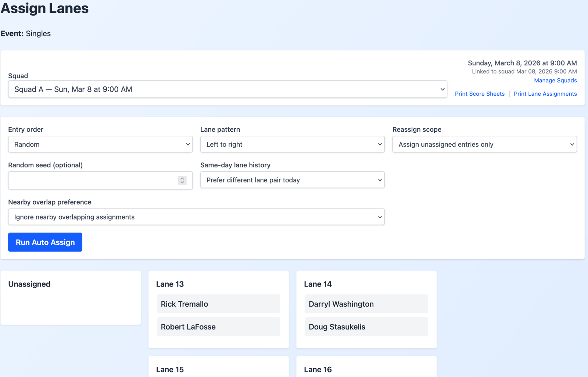Click the Sunday, March 8, 2026 date text
588x377 pixels.
pos(522,63)
